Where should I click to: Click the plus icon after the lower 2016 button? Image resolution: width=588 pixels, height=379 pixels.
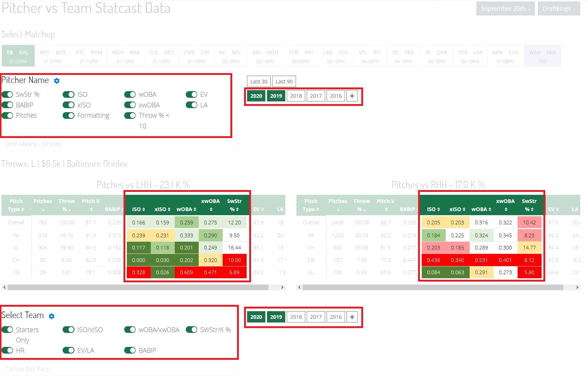[x=352, y=317]
